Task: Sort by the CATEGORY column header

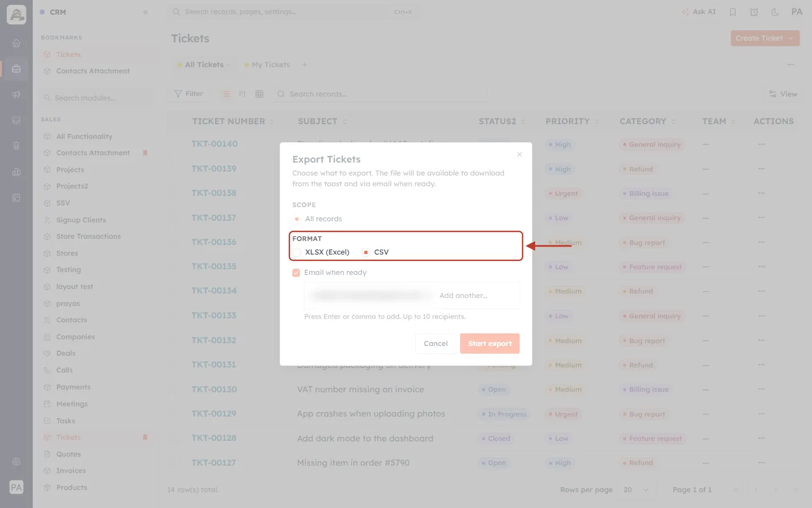Action: coord(647,121)
